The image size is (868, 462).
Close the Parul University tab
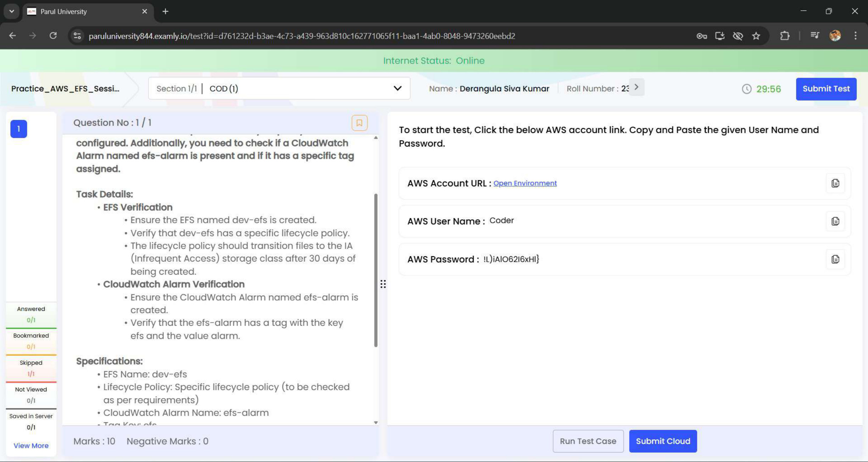[144, 11]
